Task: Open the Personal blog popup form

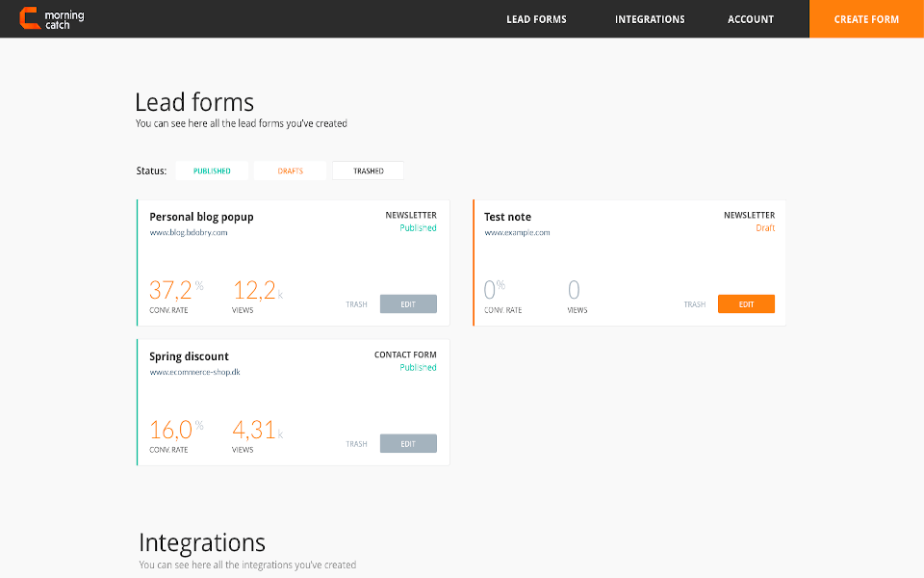Action: [201, 217]
